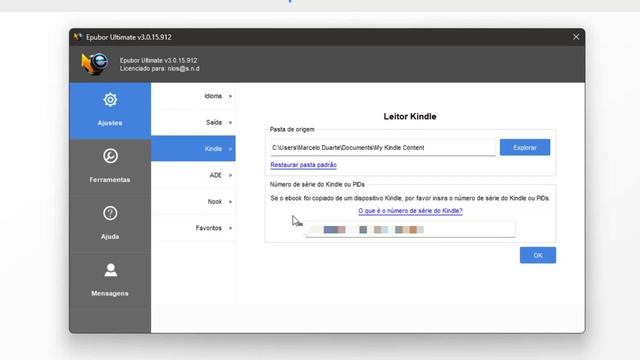Click the Epubor logo in header
640x360 pixels.
[95, 64]
